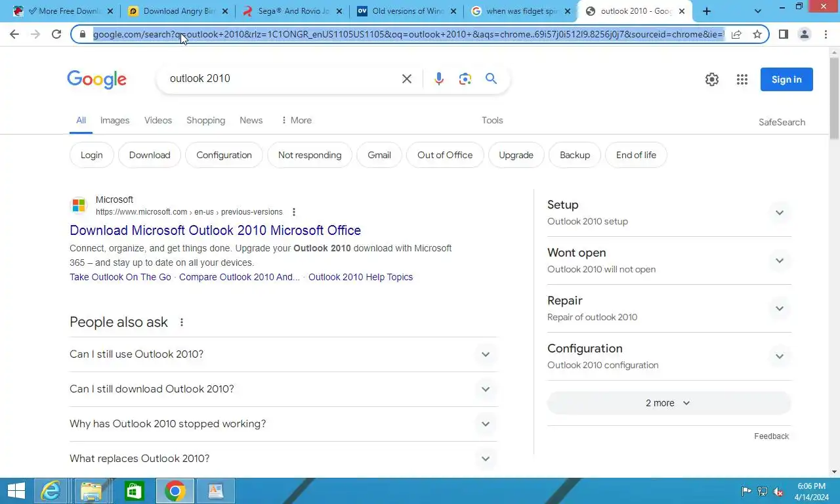The image size is (840, 504).
Task: Expand 'What replaces Outlook 2010?' question
Action: point(283,459)
